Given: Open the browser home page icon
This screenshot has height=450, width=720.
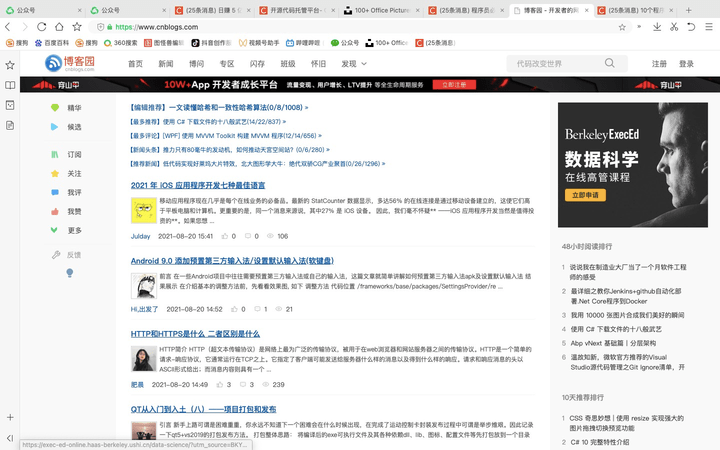Looking at the screenshot, I should pos(59,27).
